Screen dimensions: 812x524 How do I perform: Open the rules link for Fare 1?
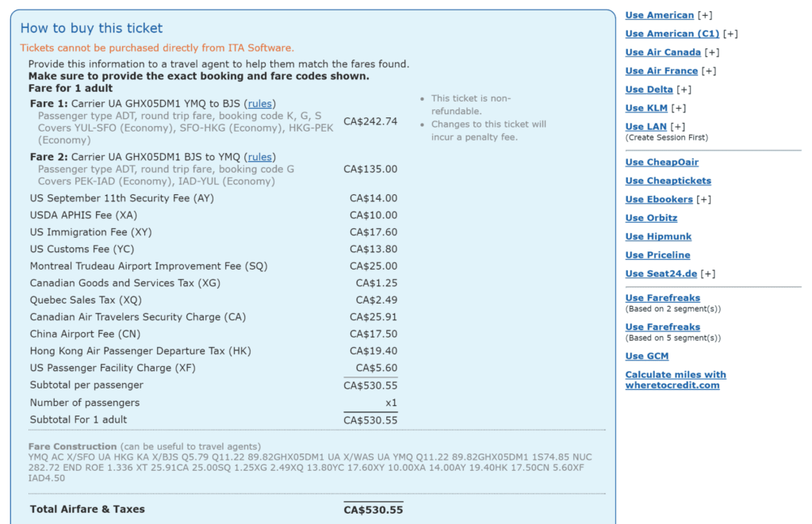(x=259, y=103)
